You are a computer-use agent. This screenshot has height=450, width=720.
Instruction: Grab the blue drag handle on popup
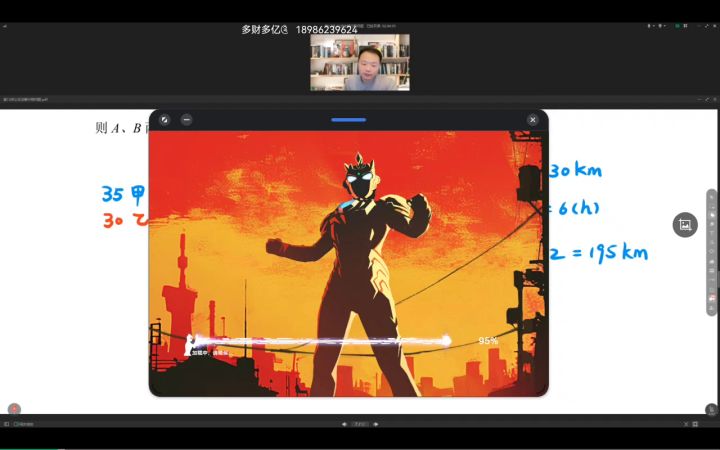[349, 120]
